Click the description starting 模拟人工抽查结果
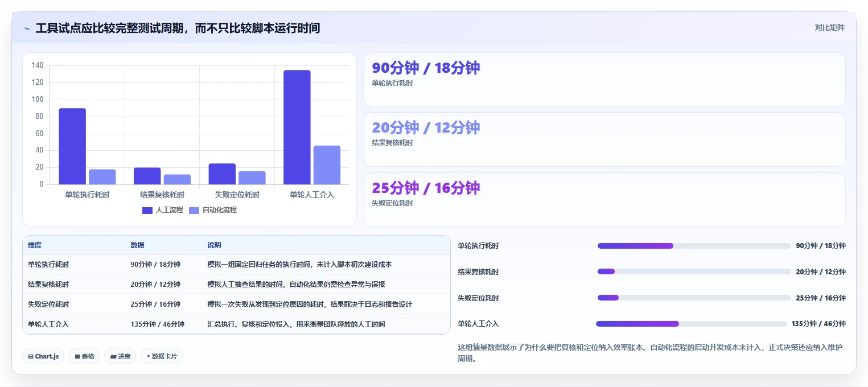This screenshot has width=868, height=387. [x=296, y=285]
